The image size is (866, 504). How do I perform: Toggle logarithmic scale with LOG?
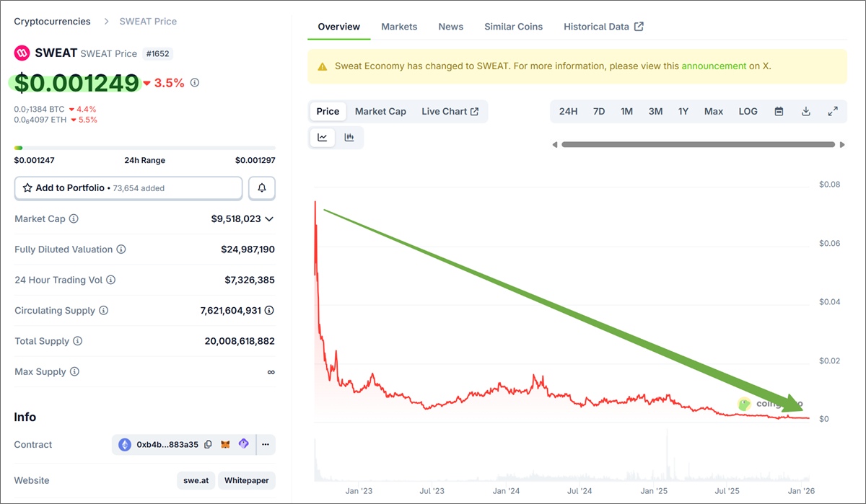point(748,111)
